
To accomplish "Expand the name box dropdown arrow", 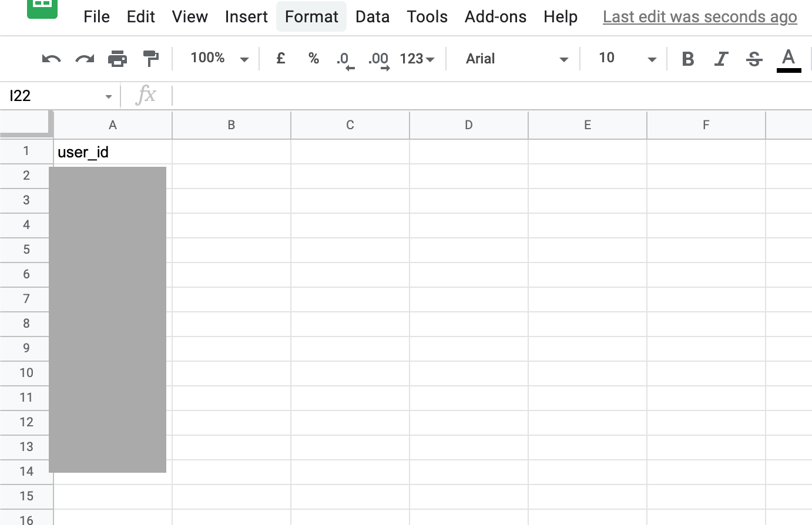I will pos(109,96).
